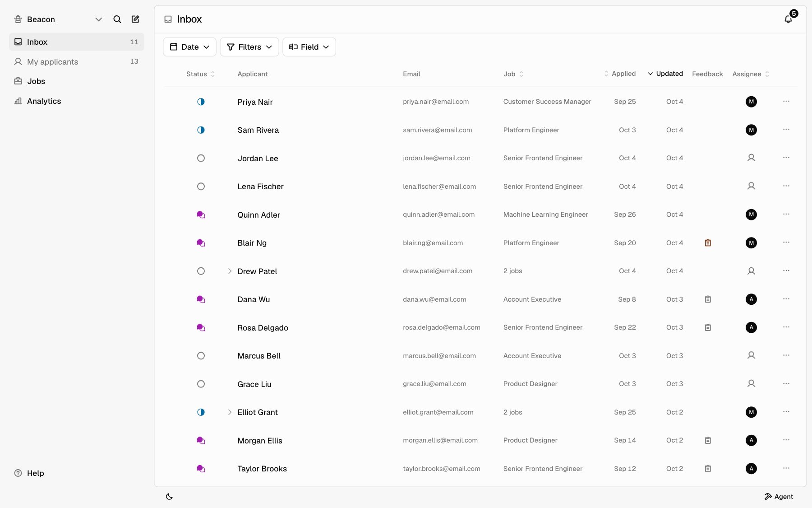The height and width of the screenshot is (508, 812).
Task: Click the compose new note icon
Action: click(135, 19)
